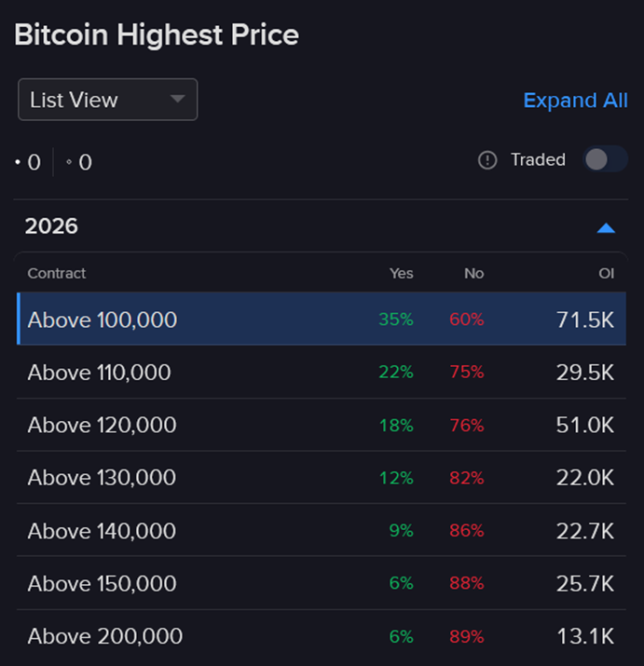This screenshot has width=644, height=666.
Task: Click the Expand All link
Action: [575, 101]
